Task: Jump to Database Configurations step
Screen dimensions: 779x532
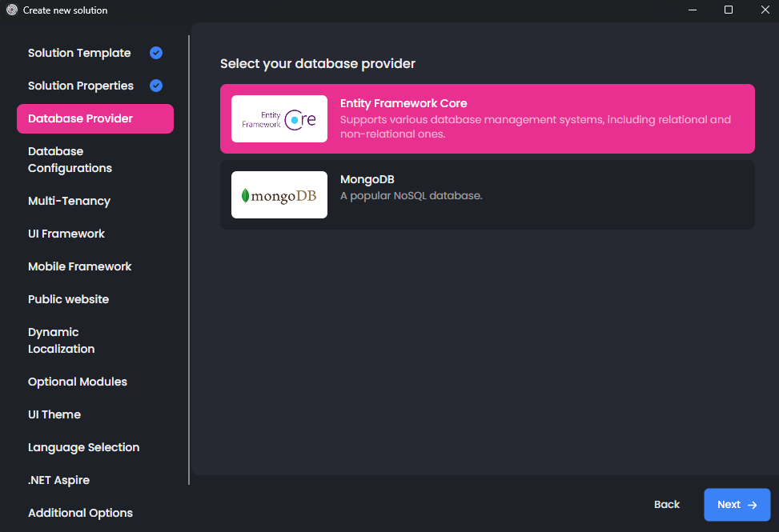Action: (70, 160)
